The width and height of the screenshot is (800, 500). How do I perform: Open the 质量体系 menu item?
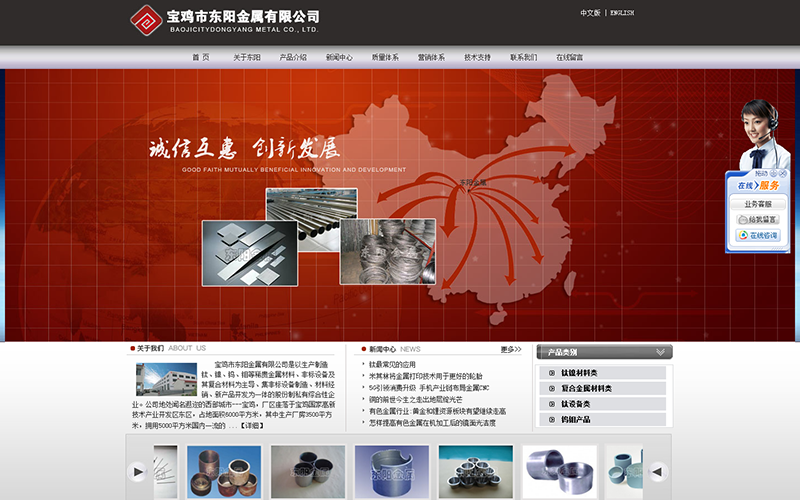click(x=385, y=57)
